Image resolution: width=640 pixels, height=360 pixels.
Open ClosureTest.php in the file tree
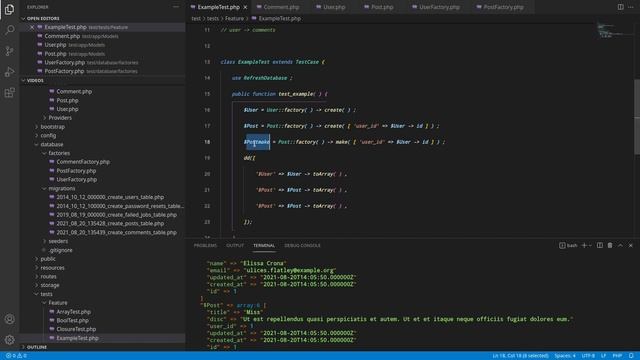76,329
